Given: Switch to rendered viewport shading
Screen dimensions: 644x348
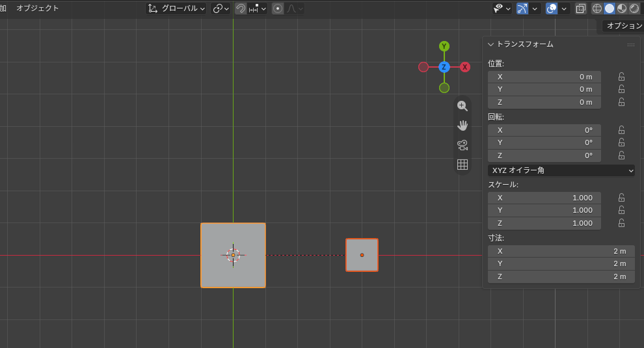Looking at the screenshot, I should pyautogui.click(x=634, y=8).
